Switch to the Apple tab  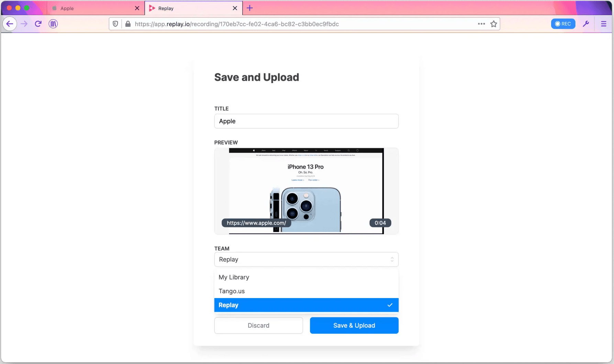coord(96,8)
